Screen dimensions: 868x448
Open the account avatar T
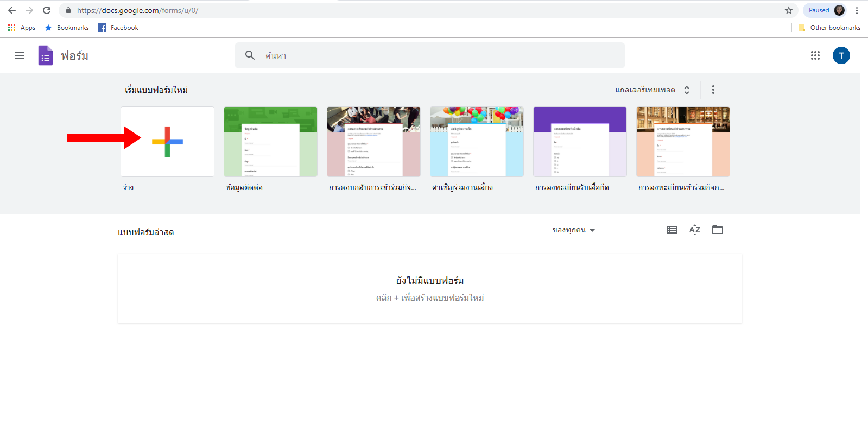[841, 55]
